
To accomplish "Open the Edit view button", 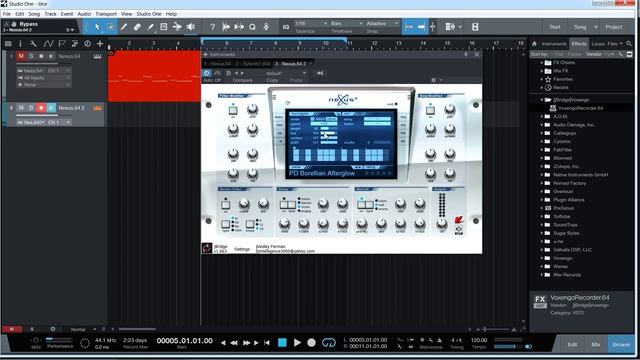I will click(572, 344).
